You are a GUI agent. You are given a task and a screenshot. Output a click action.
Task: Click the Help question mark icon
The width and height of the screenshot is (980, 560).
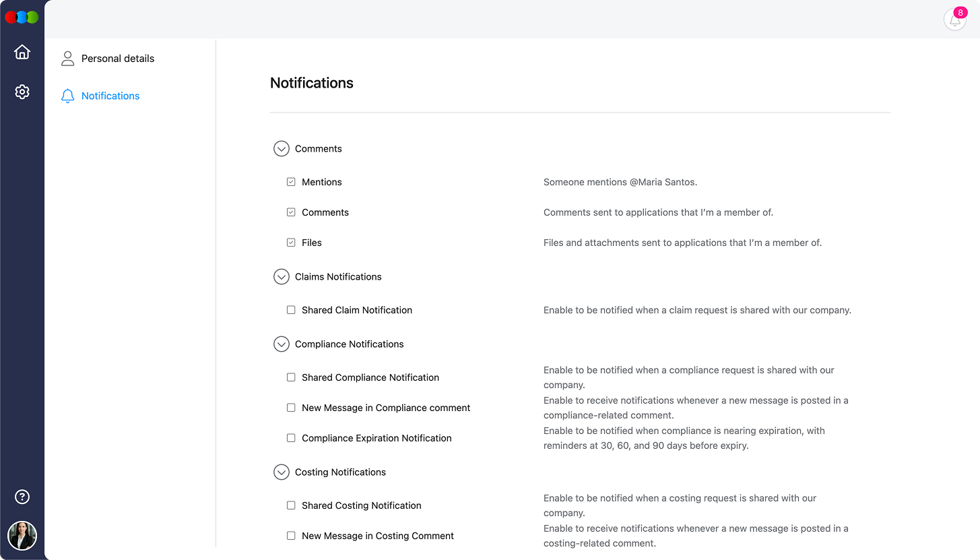[x=22, y=497]
